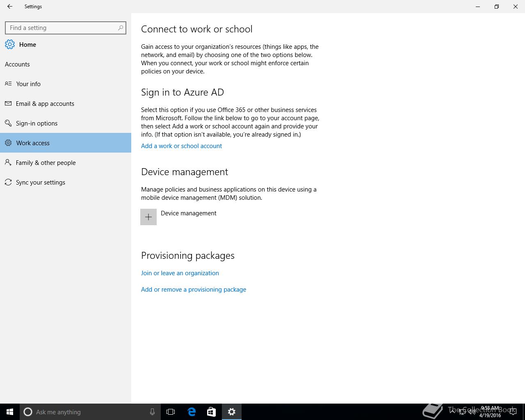The height and width of the screenshot is (420, 525).
Task: Minimize the Settings window
Action: click(x=478, y=7)
